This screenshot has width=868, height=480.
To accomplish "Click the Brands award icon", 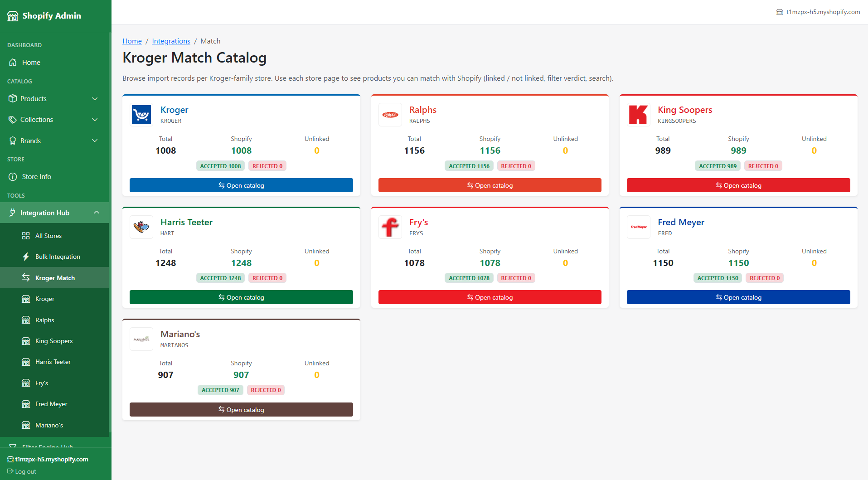I will (13, 141).
